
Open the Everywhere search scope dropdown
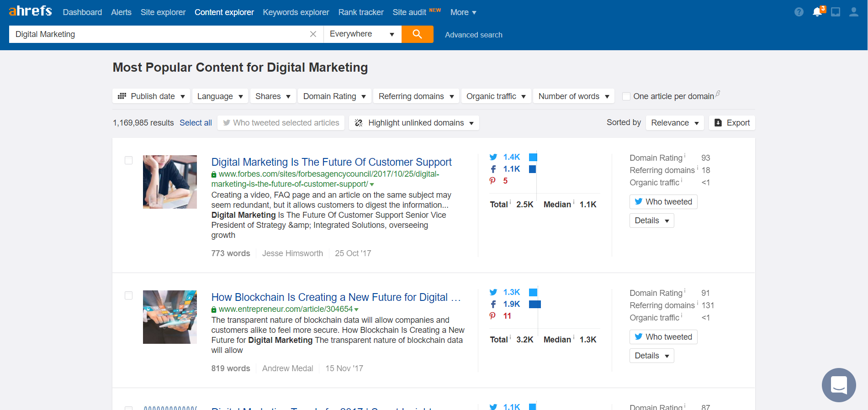pos(362,34)
